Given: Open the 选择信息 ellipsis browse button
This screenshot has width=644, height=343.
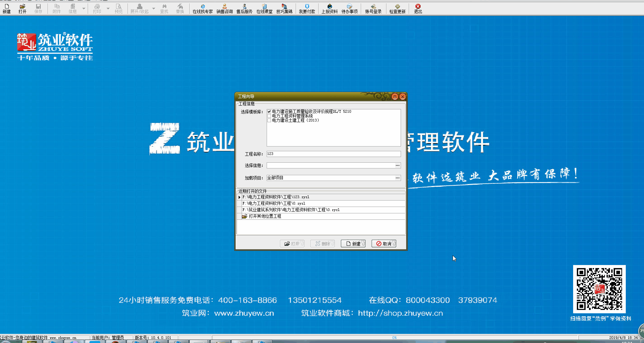Looking at the screenshot, I should (x=398, y=165).
